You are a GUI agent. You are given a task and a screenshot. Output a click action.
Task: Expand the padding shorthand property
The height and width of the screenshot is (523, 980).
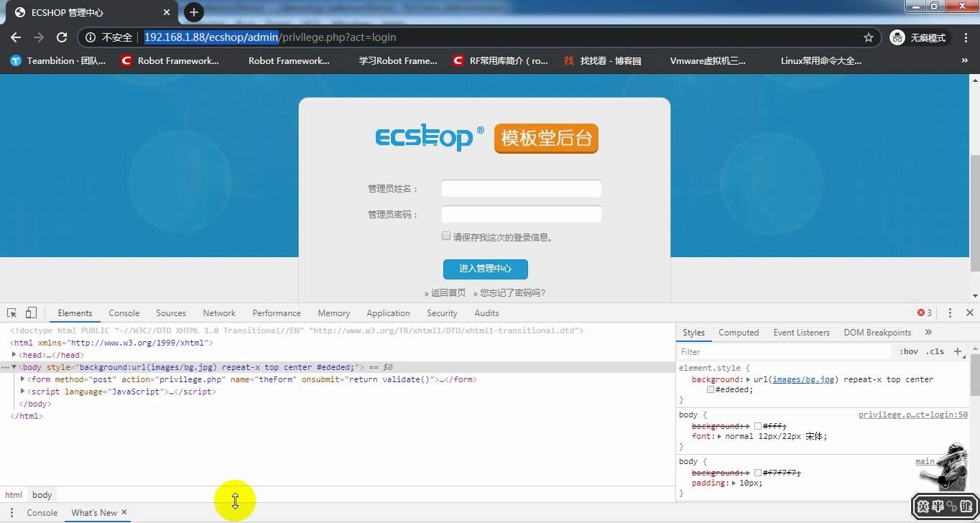click(x=734, y=483)
